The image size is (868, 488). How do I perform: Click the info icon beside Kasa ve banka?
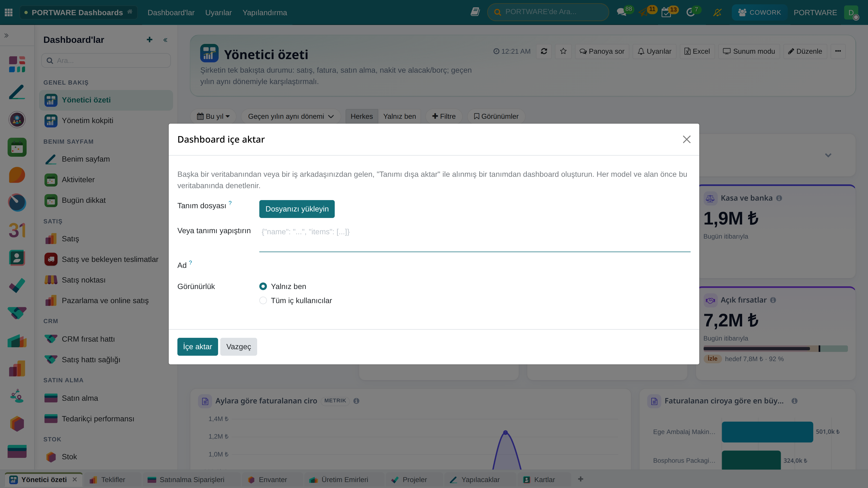(779, 198)
